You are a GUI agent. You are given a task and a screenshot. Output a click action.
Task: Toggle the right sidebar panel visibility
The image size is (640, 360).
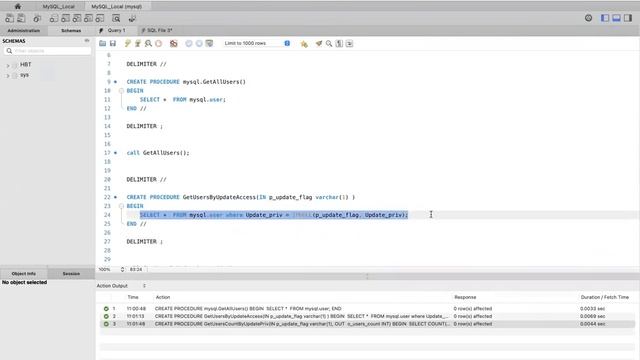pos(628,18)
